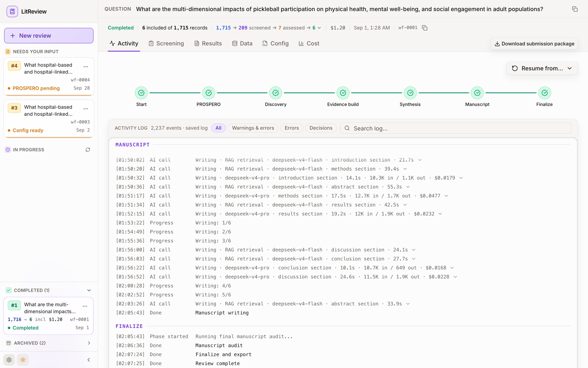Open review #4 with PROSPERO pending
Screen dimensions: 588x368
tap(49, 77)
